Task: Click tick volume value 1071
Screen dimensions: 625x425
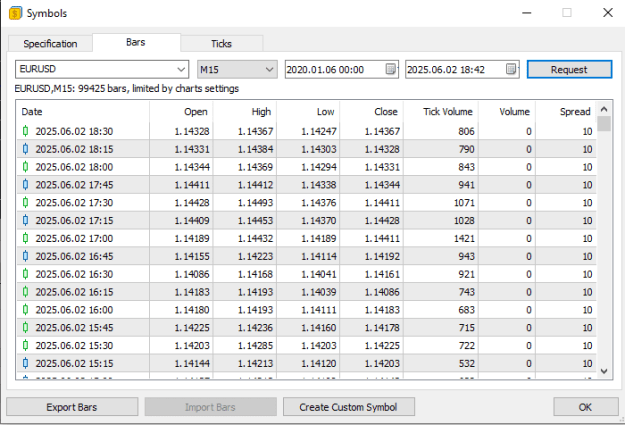Action: click(x=464, y=203)
